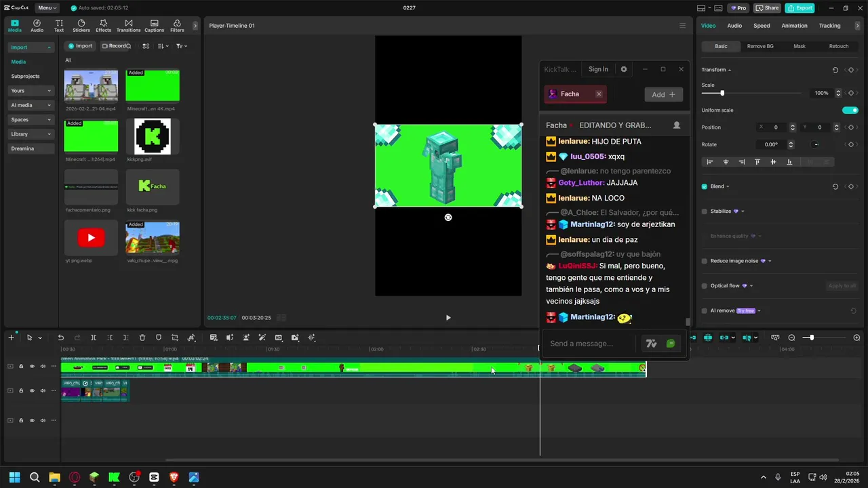Click the KickTalk message input field
This screenshot has height=488, width=868.
tap(590, 344)
